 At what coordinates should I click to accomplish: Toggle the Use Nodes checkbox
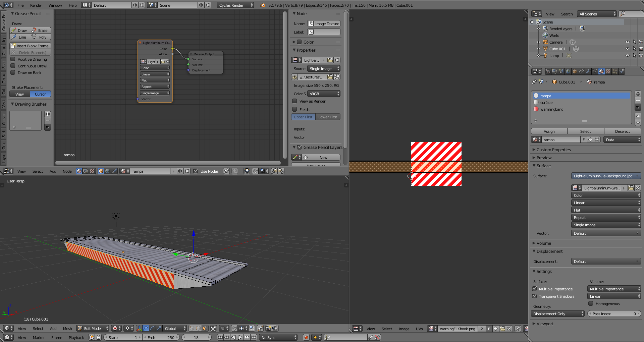click(196, 171)
